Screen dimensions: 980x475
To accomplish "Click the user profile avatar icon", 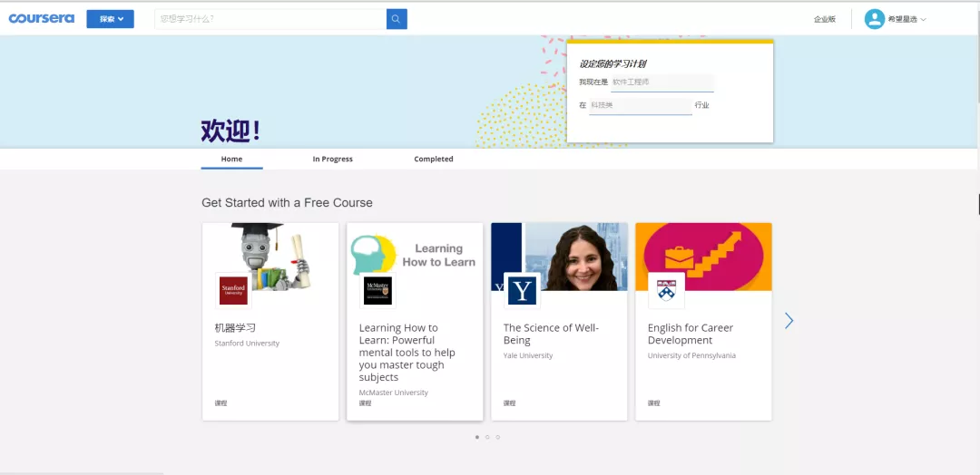I will point(875,19).
